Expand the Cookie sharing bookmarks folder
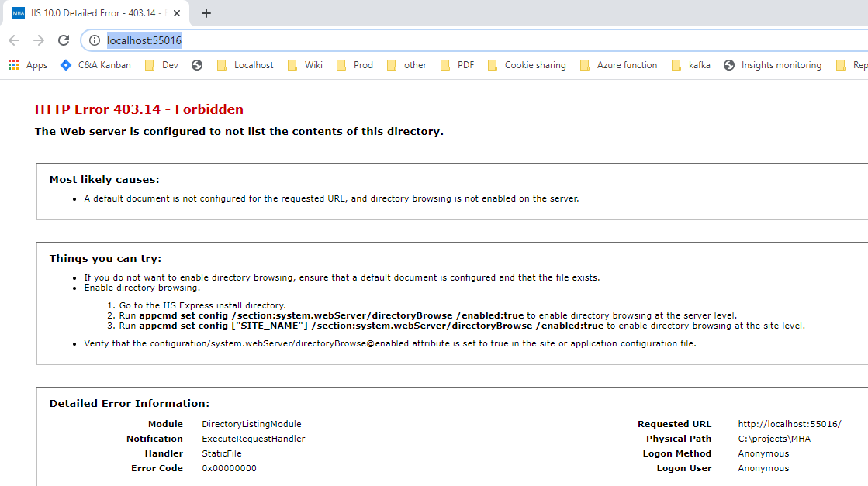The width and height of the screenshot is (868, 486). click(527, 65)
